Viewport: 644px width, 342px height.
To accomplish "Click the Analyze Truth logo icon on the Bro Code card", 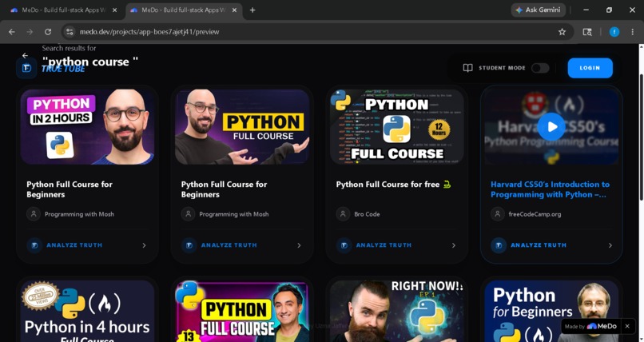I will coord(344,245).
